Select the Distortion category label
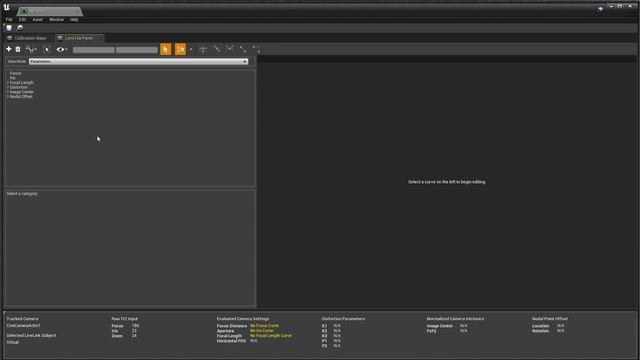 tap(19, 87)
